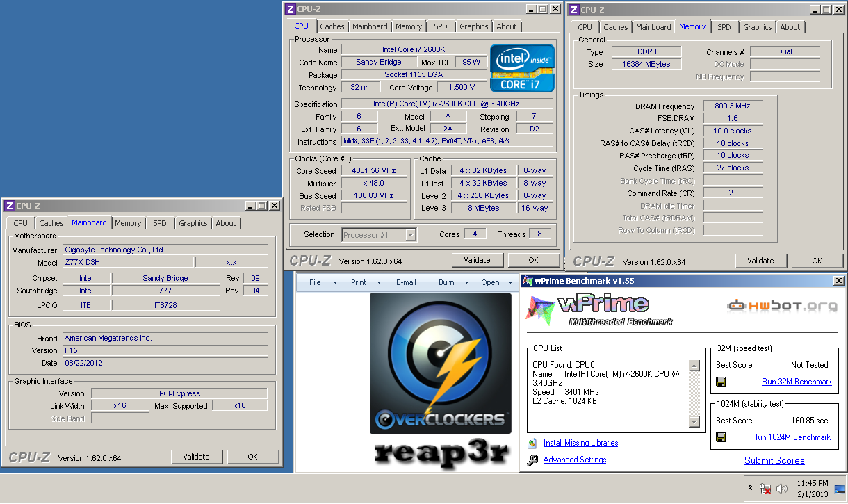The image size is (848, 504).
Task: Click OK in the CPU-Z CPU window
Action: coord(533,260)
